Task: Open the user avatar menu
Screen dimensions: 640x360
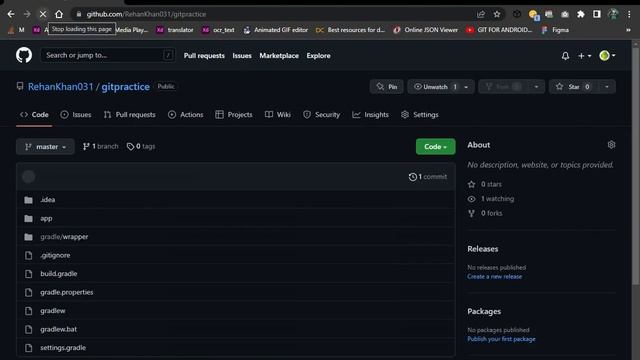Action: click(x=607, y=56)
